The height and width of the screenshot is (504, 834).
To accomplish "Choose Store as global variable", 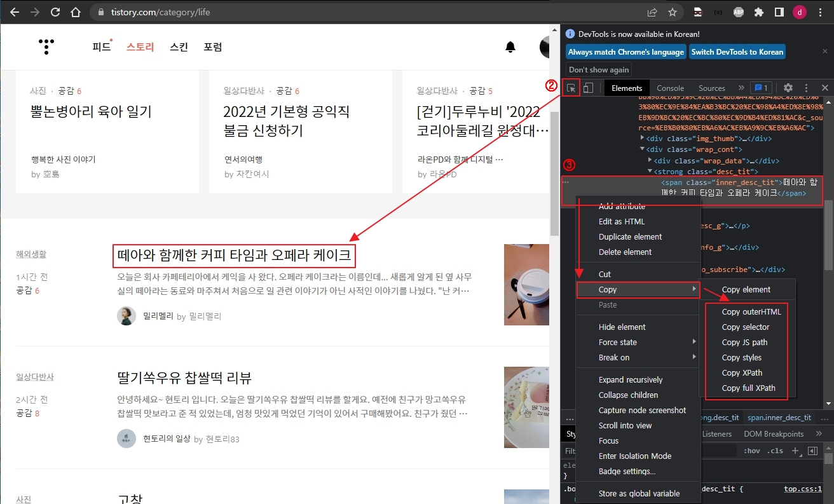I will [638, 494].
